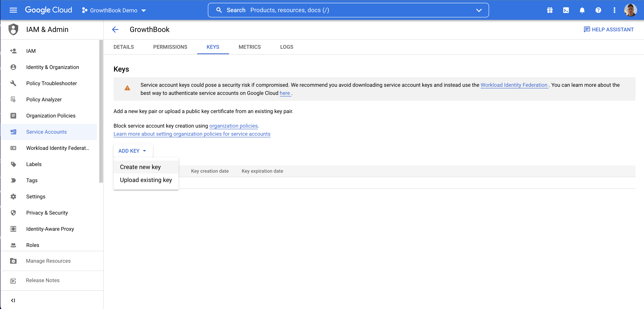Click the Policy Analyzer icon
The height and width of the screenshot is (309, 644).
pos(13,99)
